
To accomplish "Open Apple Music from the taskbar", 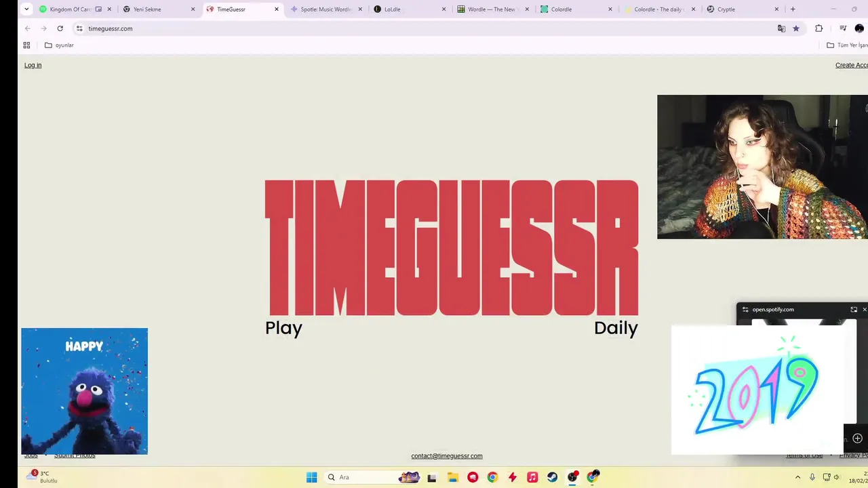I will pyautogui.click(x=532, y=477).
